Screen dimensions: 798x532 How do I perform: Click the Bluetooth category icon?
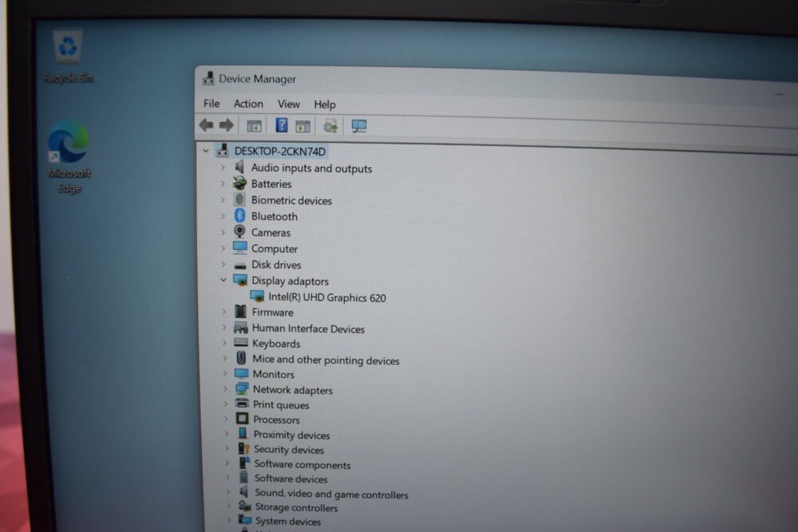pos(239,215)
